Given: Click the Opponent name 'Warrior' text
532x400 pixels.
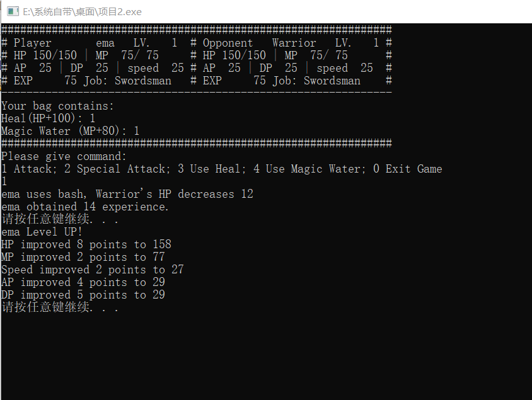Looking at the screenshot, I should (x=294, y=43).
